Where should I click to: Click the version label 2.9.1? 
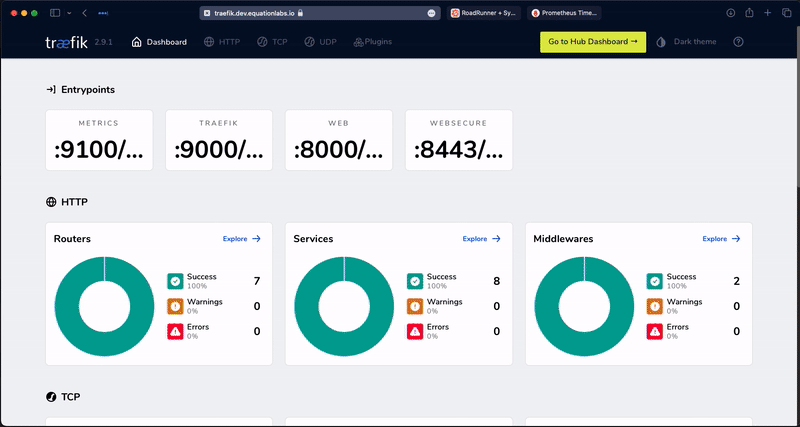coord(103,42)
